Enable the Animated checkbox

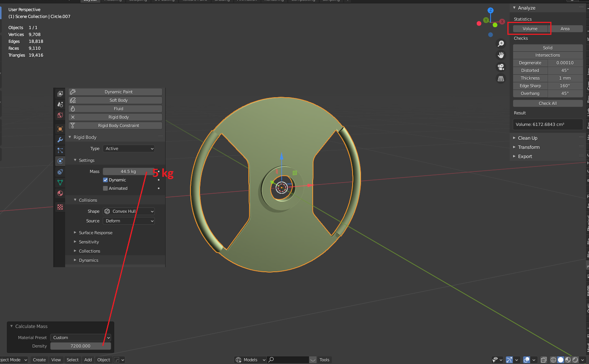[105, 188]
